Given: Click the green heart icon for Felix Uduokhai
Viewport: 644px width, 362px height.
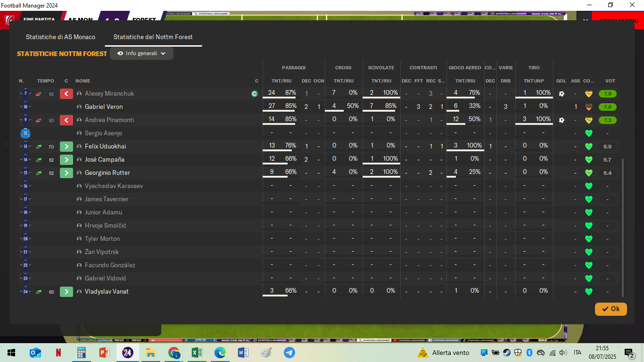Looking at the screenshot, I should point(588,147).
